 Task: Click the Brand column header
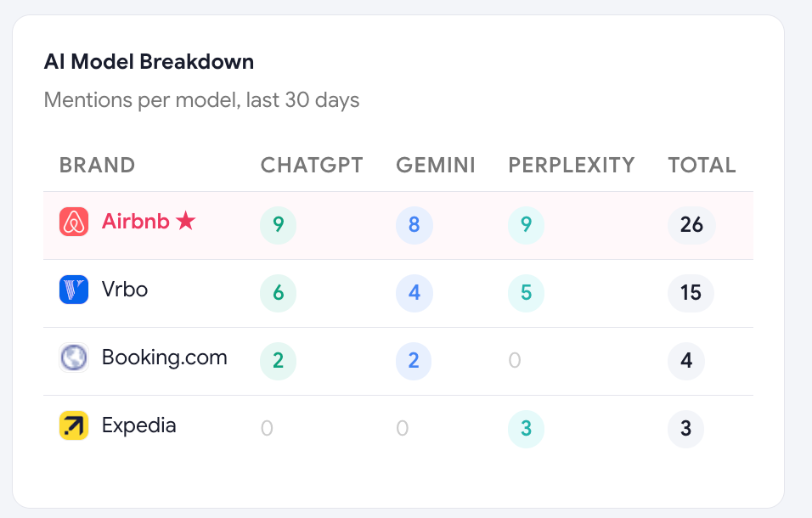click(x=98, y=166)
